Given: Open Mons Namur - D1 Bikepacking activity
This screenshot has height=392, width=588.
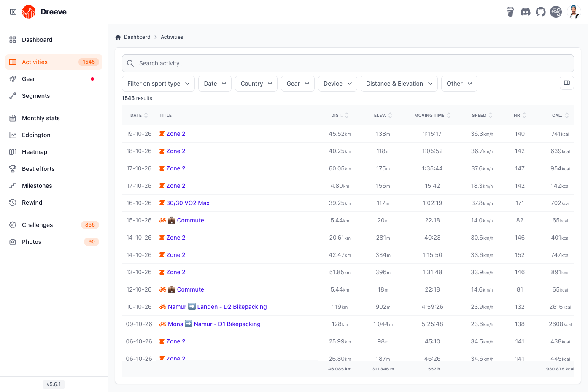Looking at the screenshot, I should [214, 324].
